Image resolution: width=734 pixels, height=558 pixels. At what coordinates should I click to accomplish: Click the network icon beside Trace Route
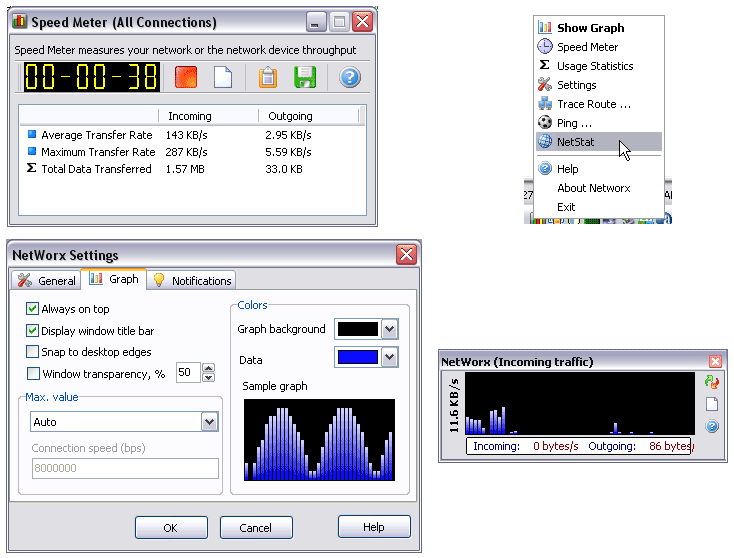point(545,103)
